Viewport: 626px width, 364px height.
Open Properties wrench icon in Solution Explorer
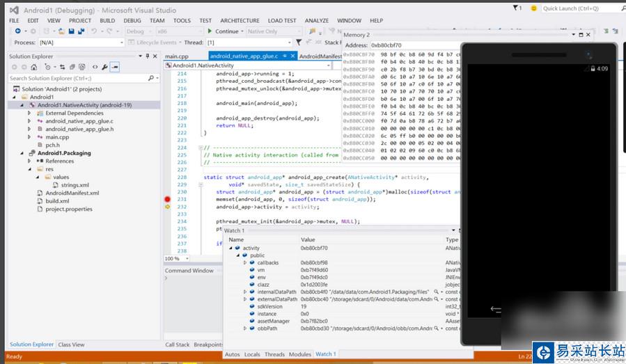coord(104,67)
